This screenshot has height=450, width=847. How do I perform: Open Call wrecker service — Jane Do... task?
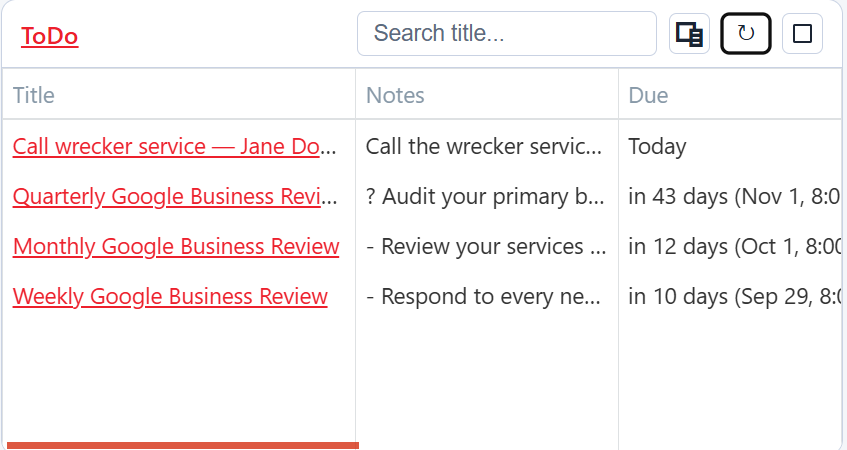pyautogui.click(x=174, y=146)
